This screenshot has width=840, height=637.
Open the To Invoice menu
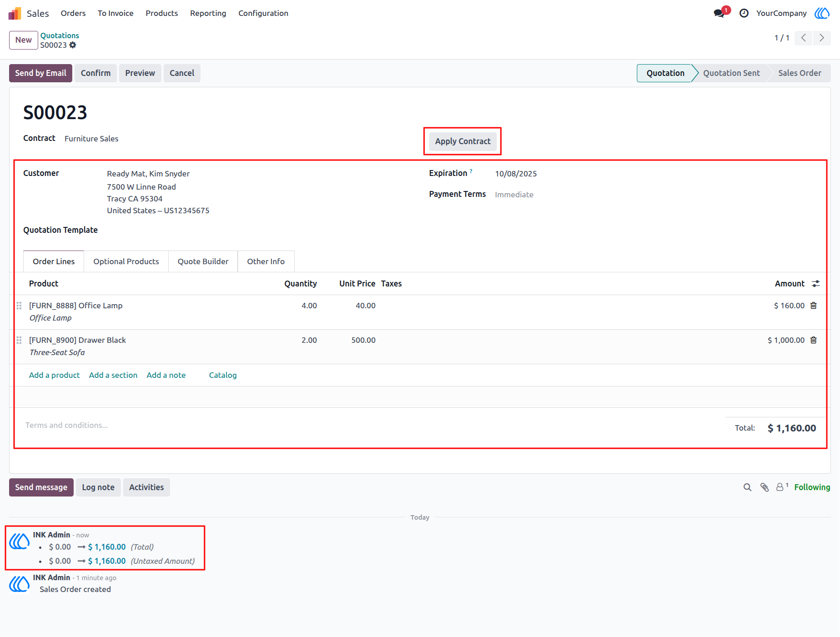coord(115,13)
